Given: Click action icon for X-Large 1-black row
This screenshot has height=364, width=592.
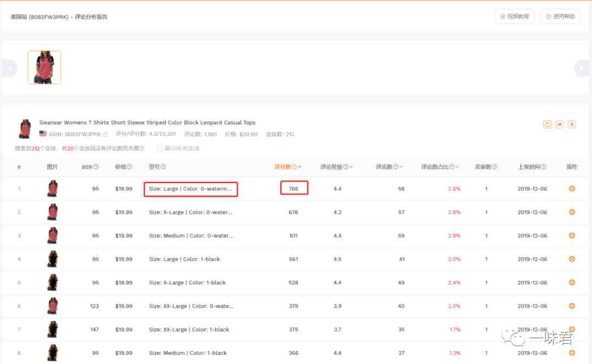Looking at the screenshot, I should (x=572, y=282).
